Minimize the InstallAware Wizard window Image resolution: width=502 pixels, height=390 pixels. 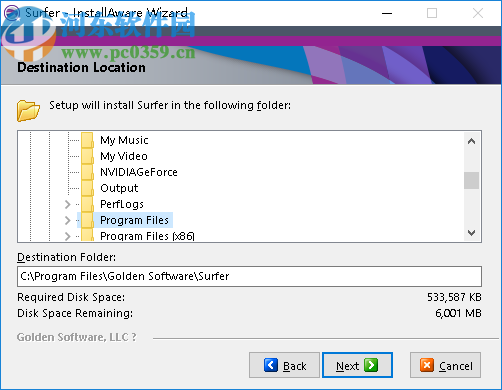click(387, 13)
